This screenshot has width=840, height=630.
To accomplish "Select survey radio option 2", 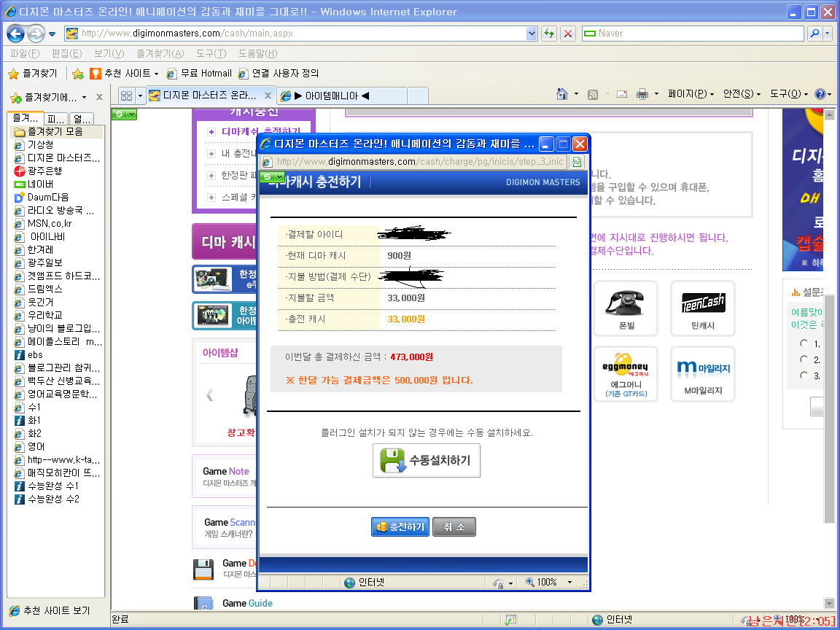I will click(804, 359).
